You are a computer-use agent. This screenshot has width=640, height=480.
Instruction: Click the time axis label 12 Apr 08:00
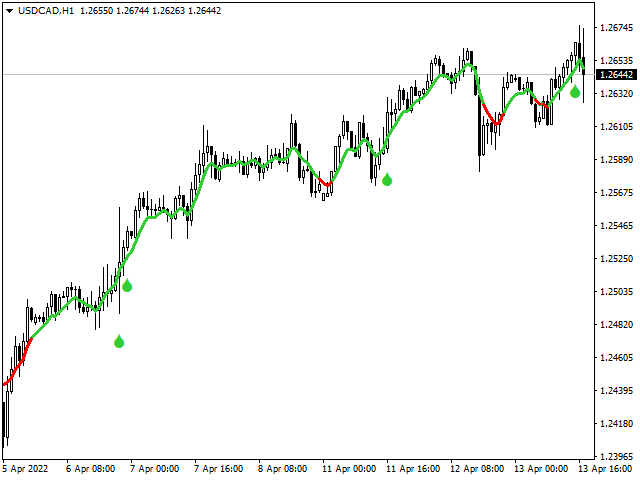(477, 469)
